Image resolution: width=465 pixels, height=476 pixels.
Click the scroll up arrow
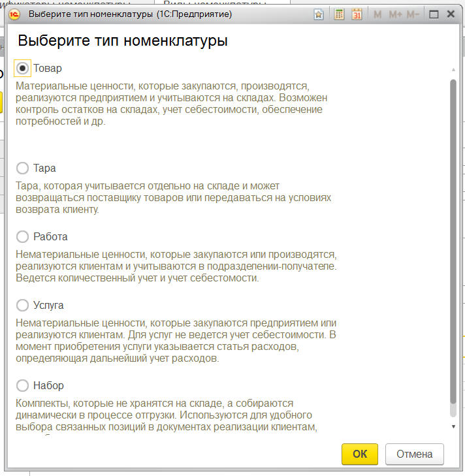point(453,69)
